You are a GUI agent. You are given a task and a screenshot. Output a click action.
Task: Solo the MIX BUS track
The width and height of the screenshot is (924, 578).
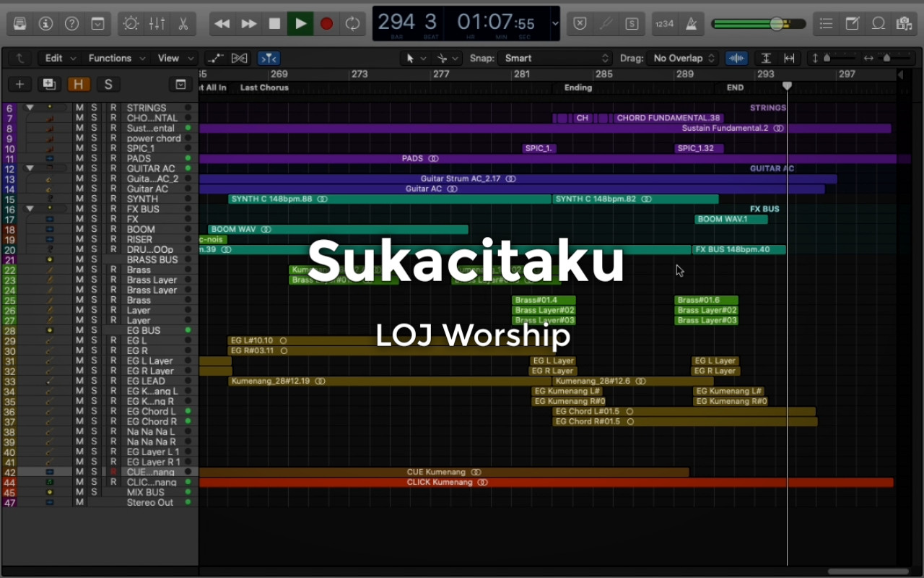click(94, 492)
